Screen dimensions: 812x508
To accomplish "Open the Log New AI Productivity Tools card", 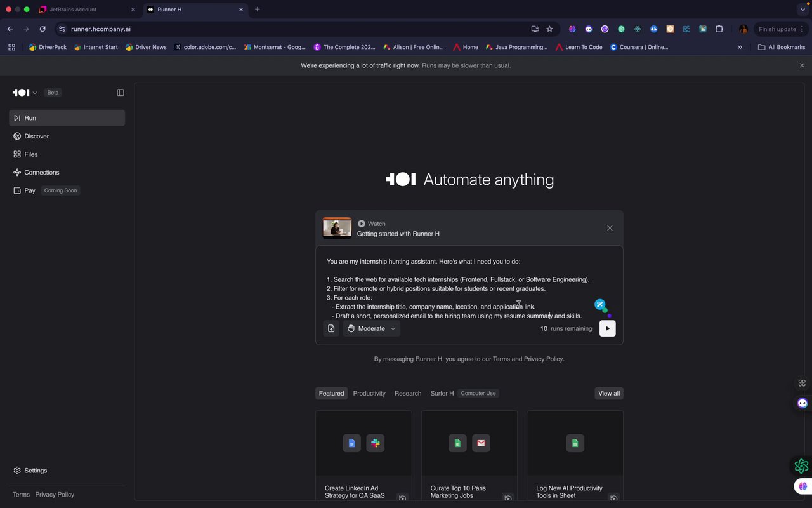I will coord(575,456).
